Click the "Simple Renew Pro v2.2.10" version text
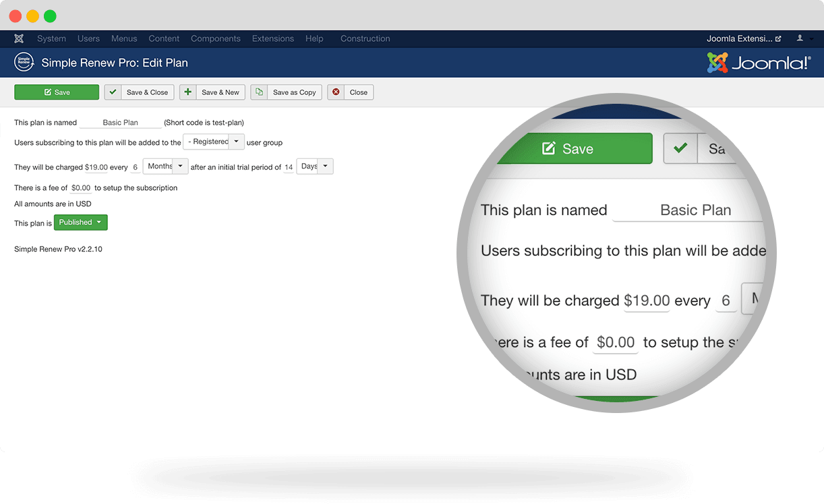 tap(58, 249)
